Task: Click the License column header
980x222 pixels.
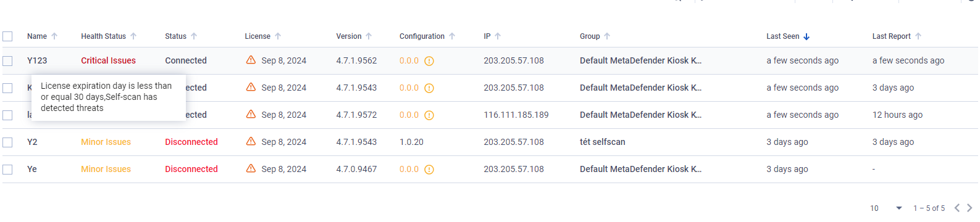Action: [x=258, y=36]
